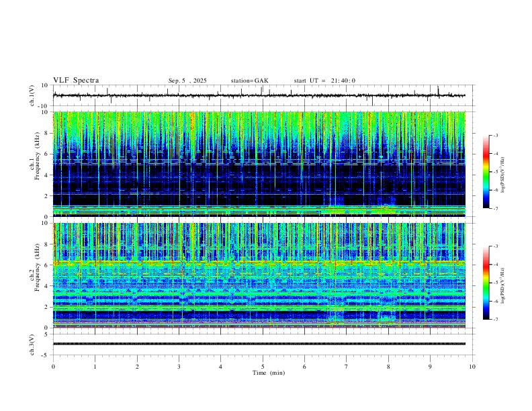Click the "-7" value on ch.2 colorbar
Viewport: 532px width, 411px height.
(x=496, y=320)
